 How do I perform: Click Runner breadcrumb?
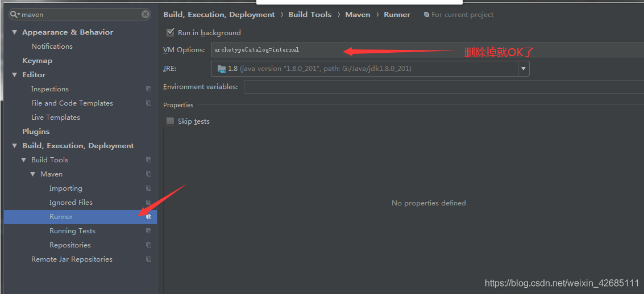point(397,14)
